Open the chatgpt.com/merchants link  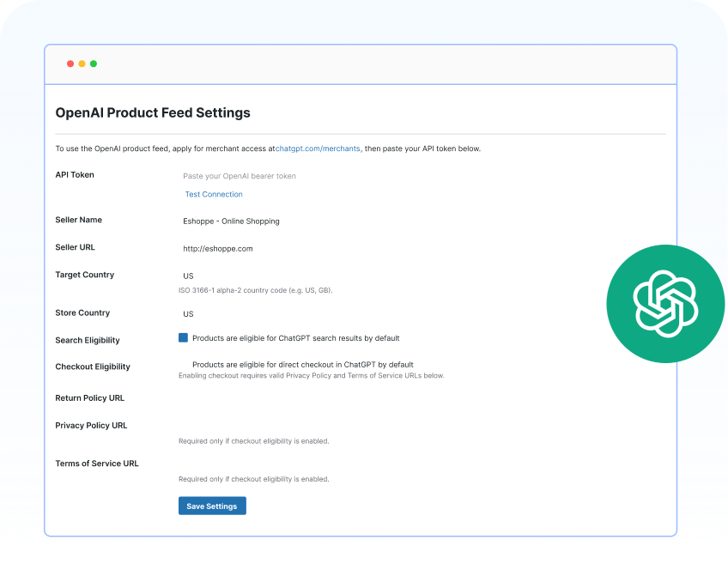pos(318,149)
